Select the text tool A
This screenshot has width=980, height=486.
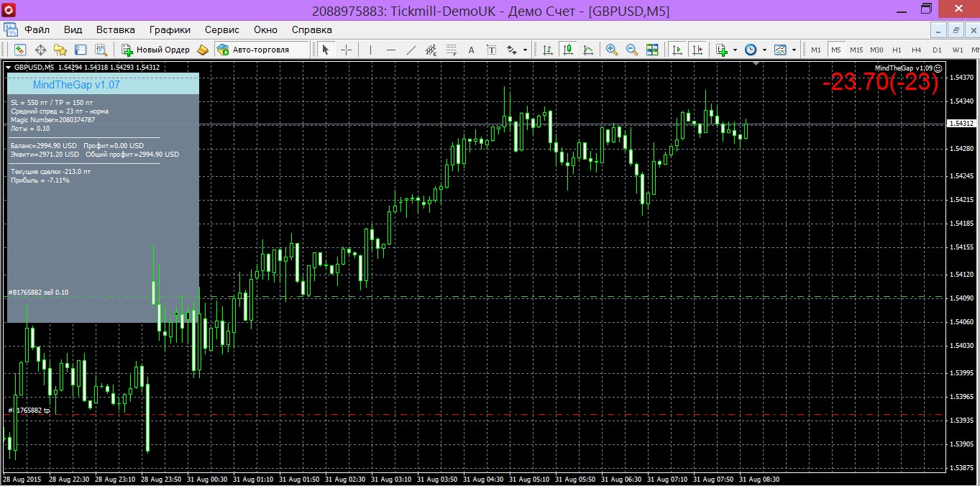(x=471, y=50)
